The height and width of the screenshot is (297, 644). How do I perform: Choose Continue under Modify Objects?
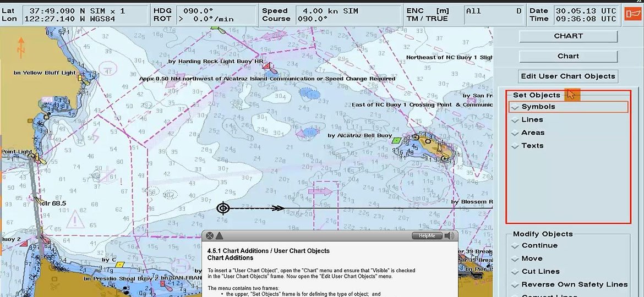click(x=539, y=246)
